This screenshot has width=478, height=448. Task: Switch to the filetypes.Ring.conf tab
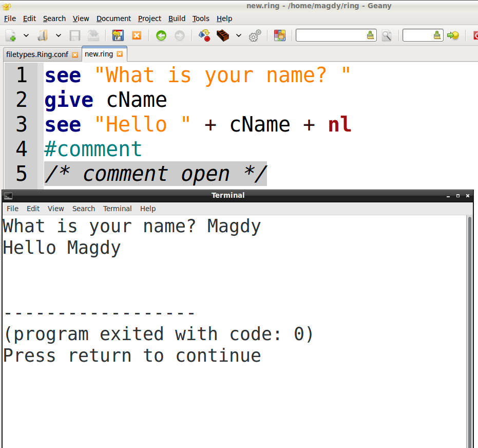pyautogui.click(x=36, y=54)
